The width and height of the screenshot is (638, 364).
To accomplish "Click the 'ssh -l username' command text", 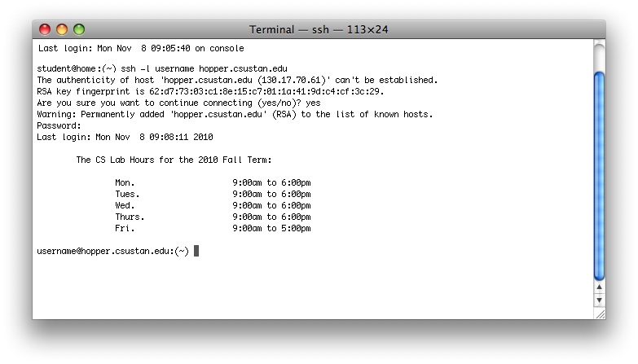I will pos(157,68).
